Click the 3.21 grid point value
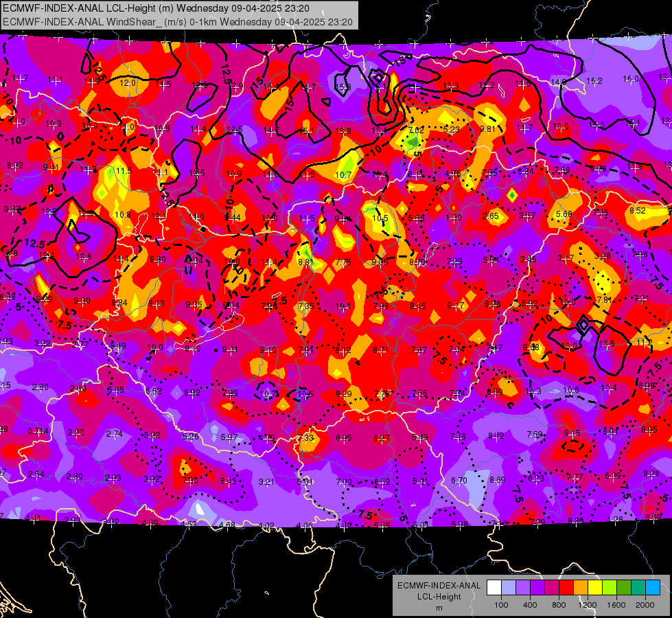Image resolution: width=672 pixels, height=618 pixels. pyautogui.click(x=266, y=481)
